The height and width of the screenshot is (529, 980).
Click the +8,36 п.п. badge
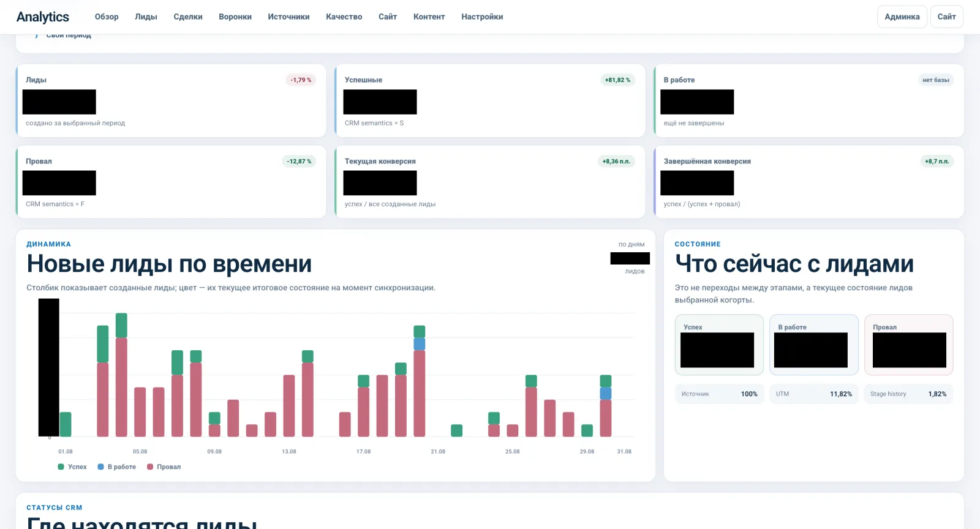616,161
